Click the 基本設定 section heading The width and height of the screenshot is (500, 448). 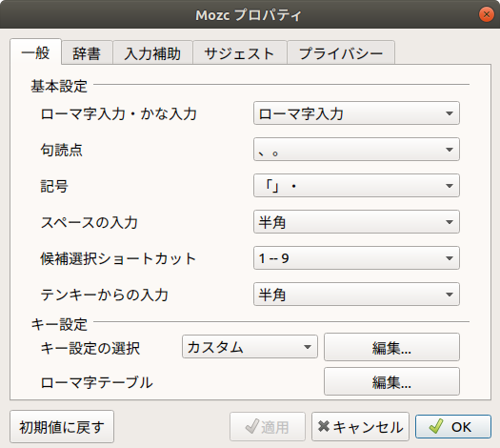(x=59, y=86)
